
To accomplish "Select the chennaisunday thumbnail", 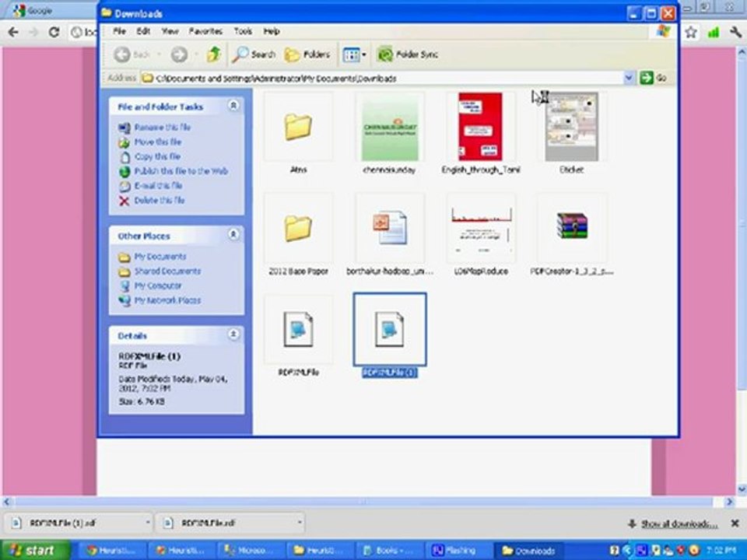I will pyautogui.click(x=390, y=127).
